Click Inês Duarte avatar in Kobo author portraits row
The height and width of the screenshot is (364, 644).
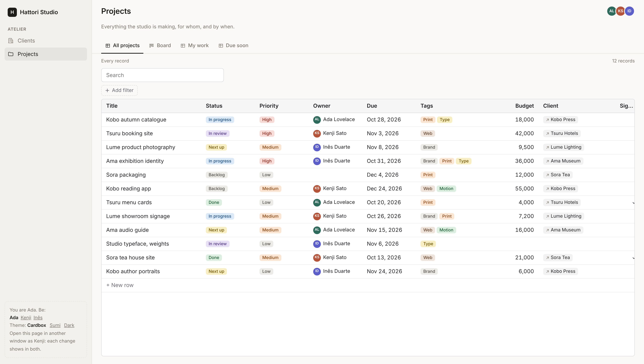coord(317,271)
